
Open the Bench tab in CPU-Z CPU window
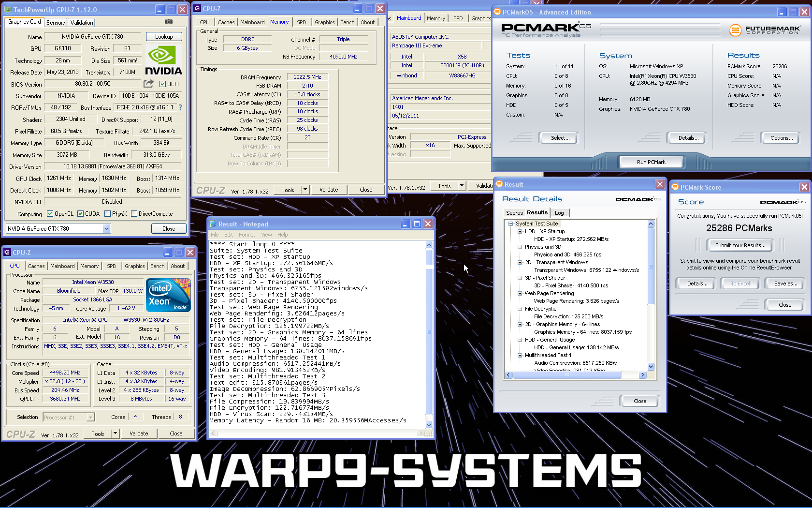[x=157, y=266]
